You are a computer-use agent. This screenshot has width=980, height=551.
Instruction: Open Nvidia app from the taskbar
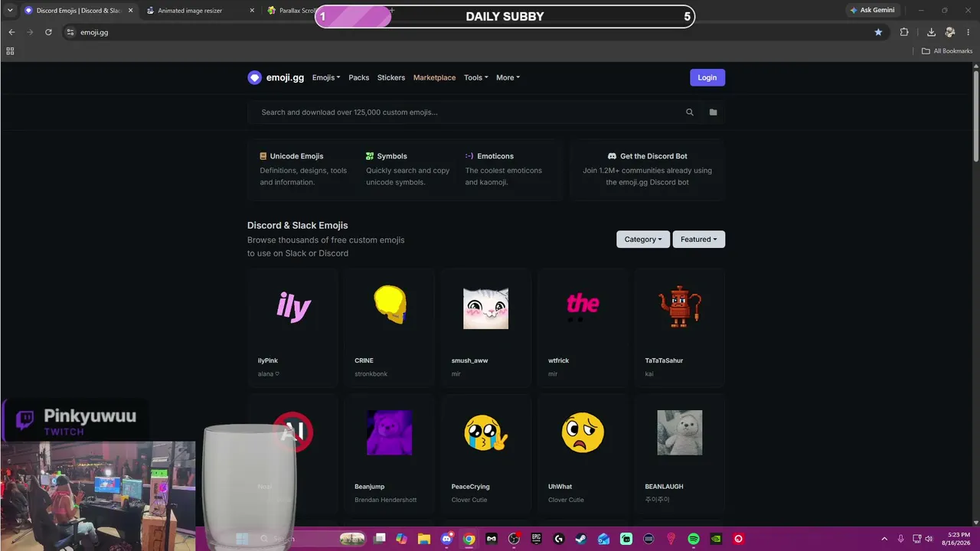(x=716, y=539)
